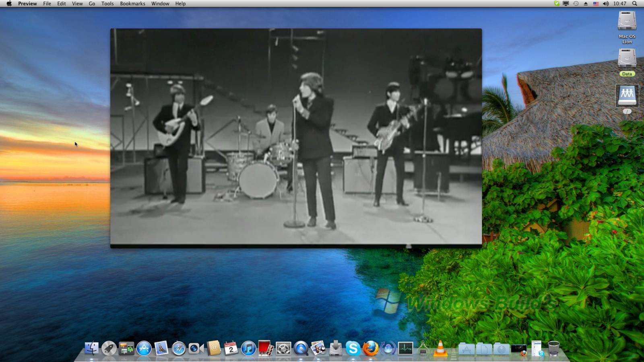Open the Preview application menu
This screenshot has height=362, width=644.
tap(27, 4)
